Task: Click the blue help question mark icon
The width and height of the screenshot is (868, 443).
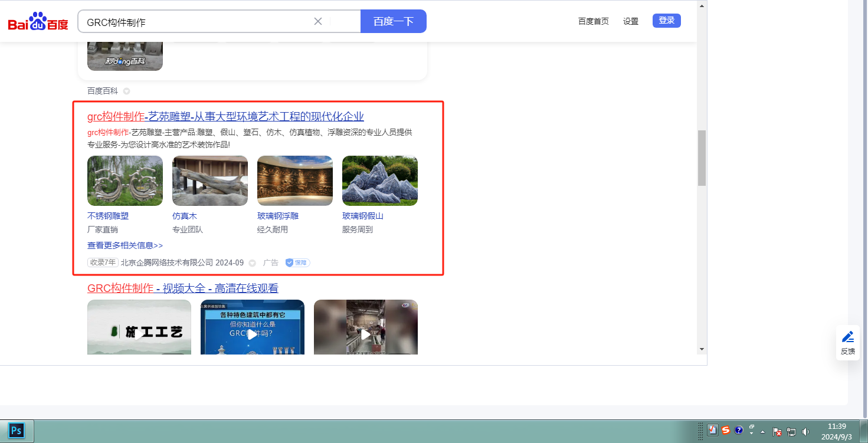Action: 739,430
